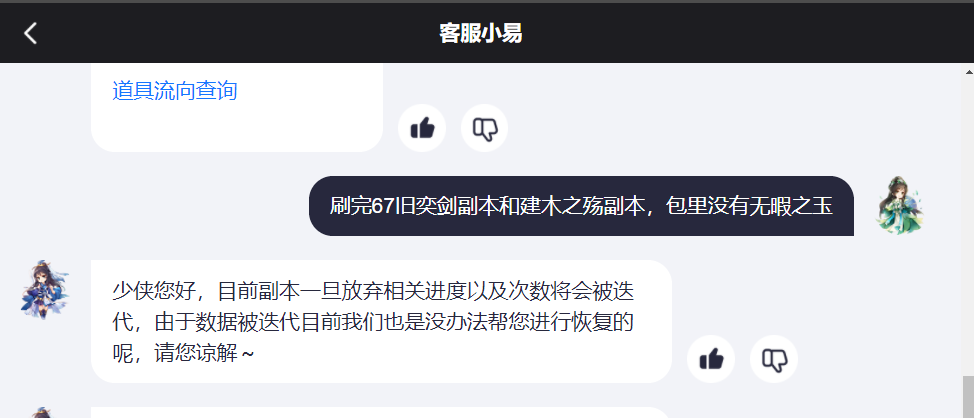The image size is (974, 418).
Task: Click the white bubble containing 道具流向查询
Action: 237,107
